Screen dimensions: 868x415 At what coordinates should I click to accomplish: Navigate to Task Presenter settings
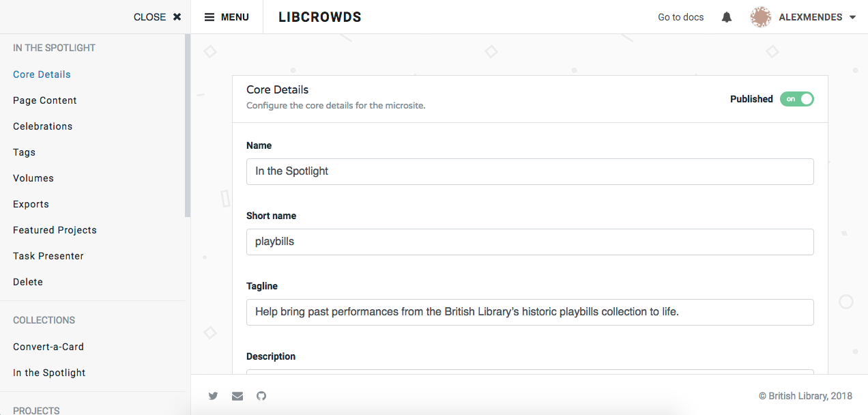(x=48, y=255)
